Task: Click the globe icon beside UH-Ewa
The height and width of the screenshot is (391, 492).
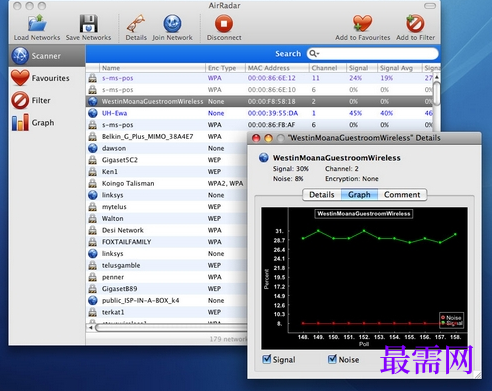Action: point(93,113)
